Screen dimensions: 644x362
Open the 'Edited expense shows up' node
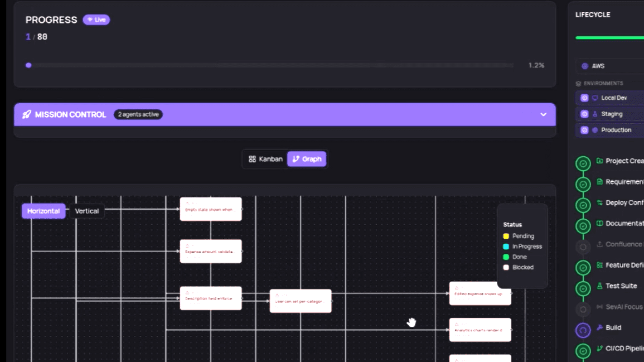[x=480, y=293]
